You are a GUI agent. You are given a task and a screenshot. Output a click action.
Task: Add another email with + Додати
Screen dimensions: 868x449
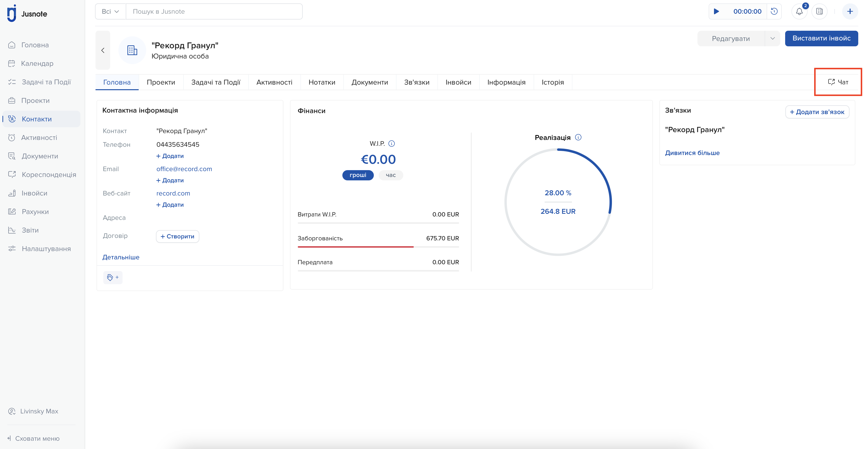click(x=170, y=180)
